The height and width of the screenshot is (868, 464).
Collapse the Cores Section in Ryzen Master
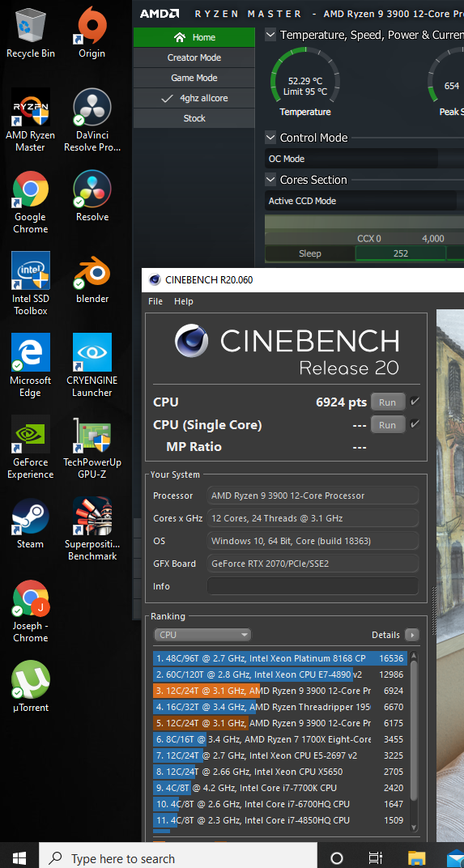[x=270, y=180]
